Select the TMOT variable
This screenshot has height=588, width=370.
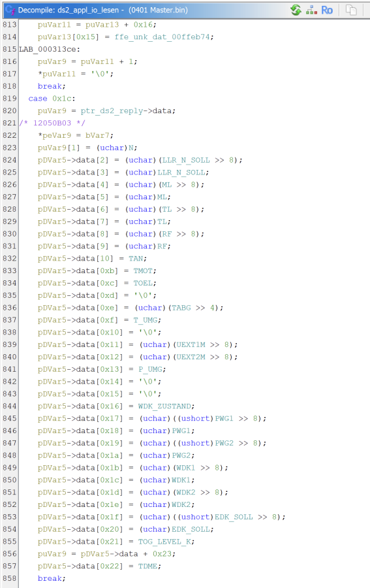(x=143, y=270)
